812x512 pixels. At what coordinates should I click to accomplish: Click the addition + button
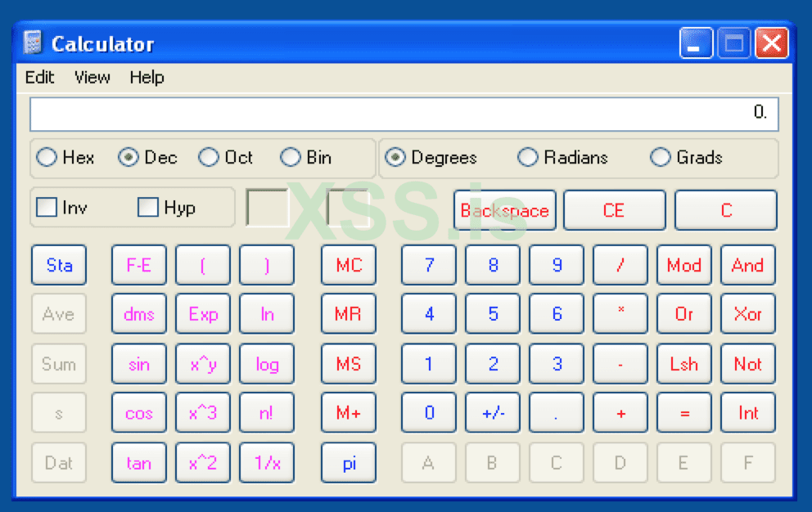pyautogui.click(x=620, y=412)
